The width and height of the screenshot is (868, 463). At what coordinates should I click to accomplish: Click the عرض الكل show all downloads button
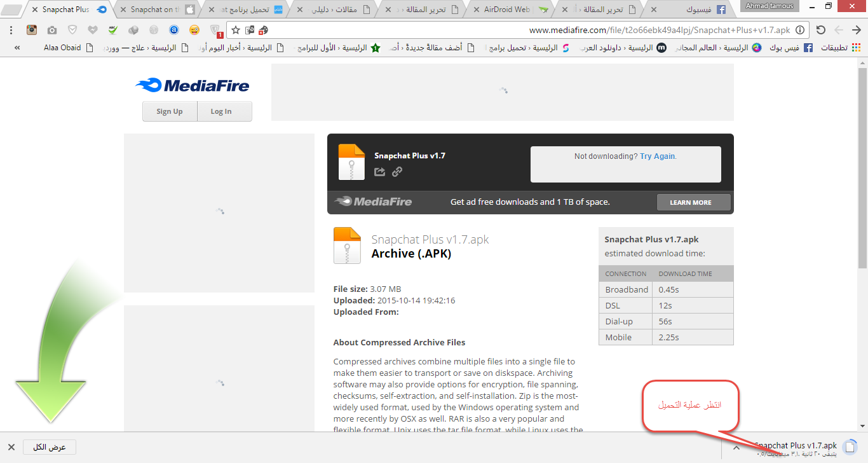coord(50,447)
